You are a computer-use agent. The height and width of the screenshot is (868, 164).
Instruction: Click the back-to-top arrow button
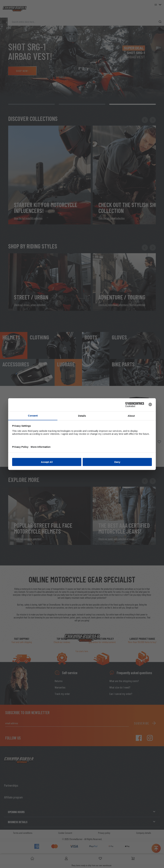[x=156, y=848]
